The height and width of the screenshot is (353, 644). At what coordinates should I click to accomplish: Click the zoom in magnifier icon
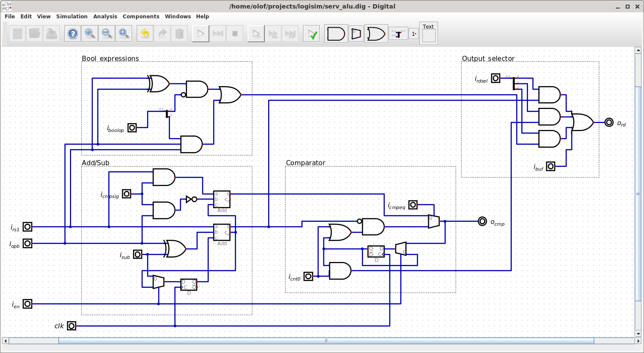coord(90,34)
